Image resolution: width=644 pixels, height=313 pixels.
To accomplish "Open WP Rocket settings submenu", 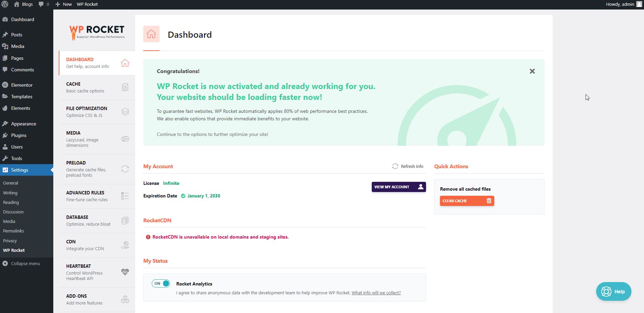I will [x=14, y=250].
